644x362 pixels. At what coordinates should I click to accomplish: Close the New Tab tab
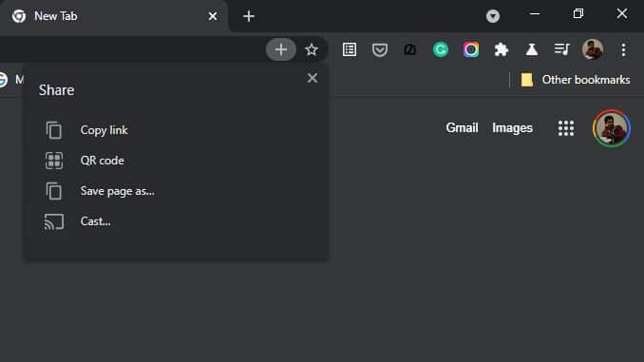click(213, 16)
